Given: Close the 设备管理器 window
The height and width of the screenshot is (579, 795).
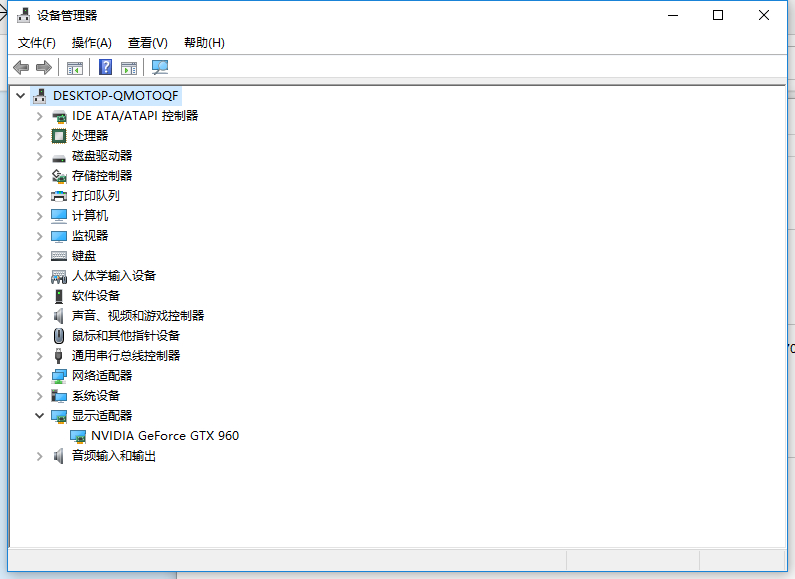Looking at the screenshot, I should click(764, 15).
